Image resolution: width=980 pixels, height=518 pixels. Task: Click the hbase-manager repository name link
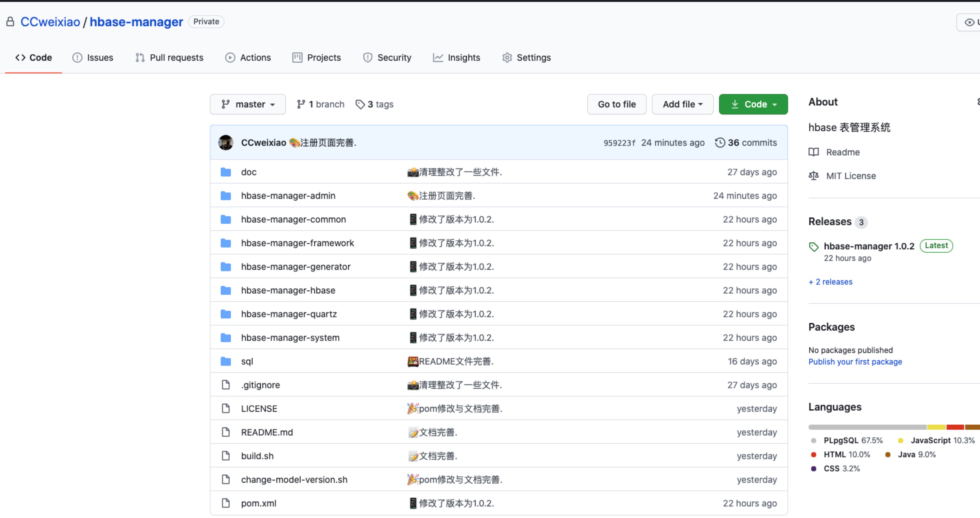(x=136, y=22)
